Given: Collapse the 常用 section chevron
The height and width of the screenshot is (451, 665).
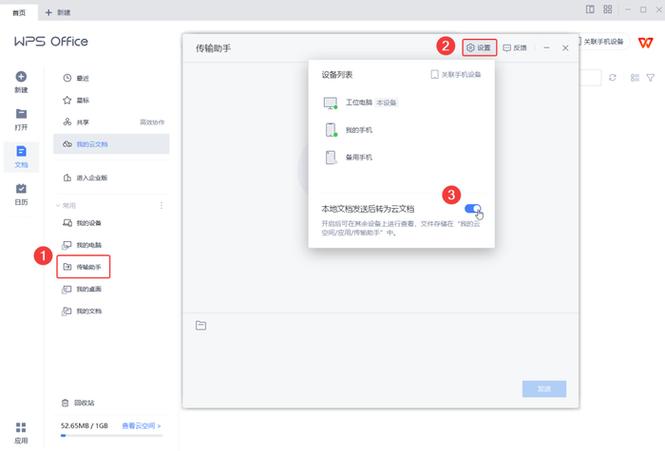Looking at the screenshot, I should tap(58, 205).
